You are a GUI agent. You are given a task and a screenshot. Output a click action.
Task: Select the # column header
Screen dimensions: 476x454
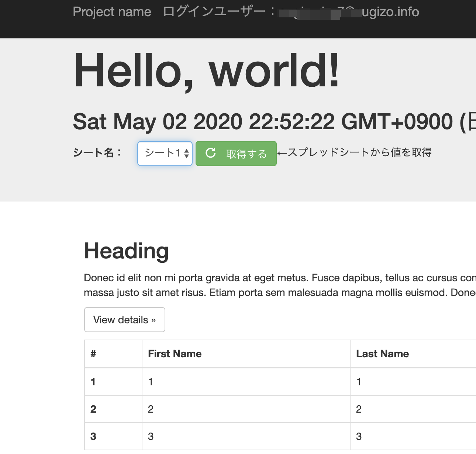[93, 354]
